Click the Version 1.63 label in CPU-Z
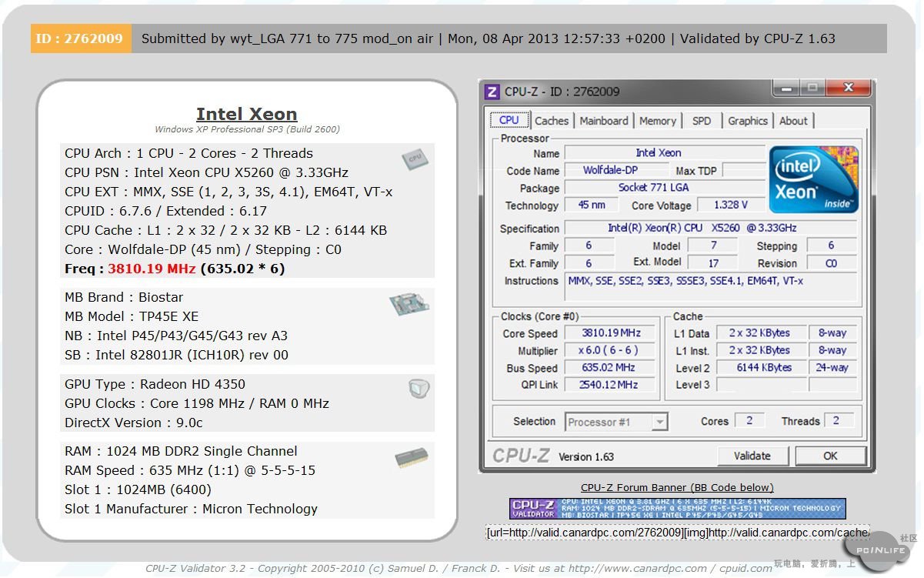The image size is (924, 578). pos(586,456)
